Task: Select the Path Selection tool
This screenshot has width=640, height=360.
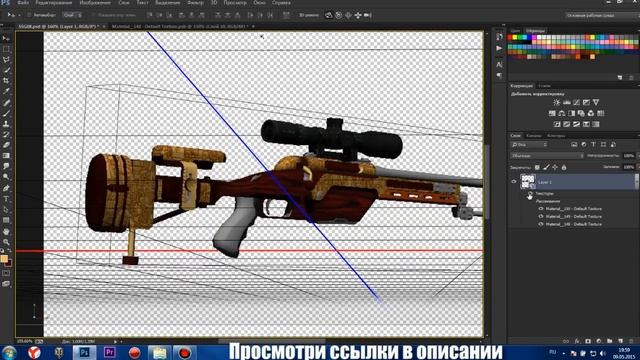Action: tap(6, 209)
